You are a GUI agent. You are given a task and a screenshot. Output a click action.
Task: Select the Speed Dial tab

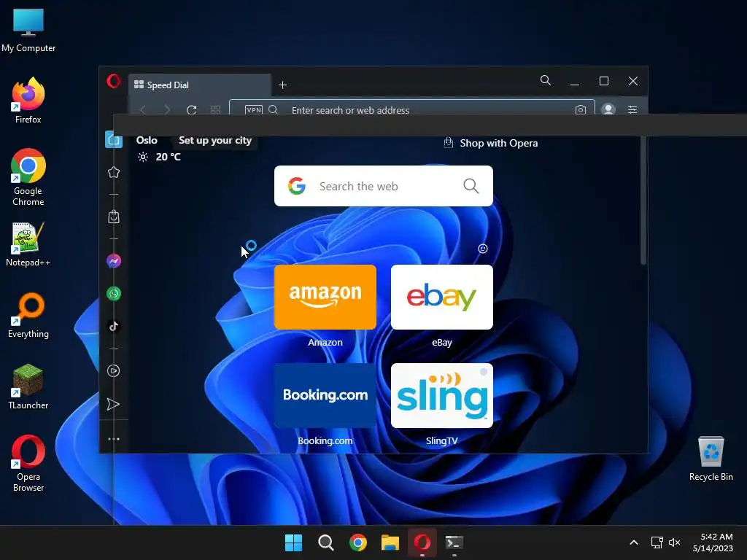coord(200,85)
